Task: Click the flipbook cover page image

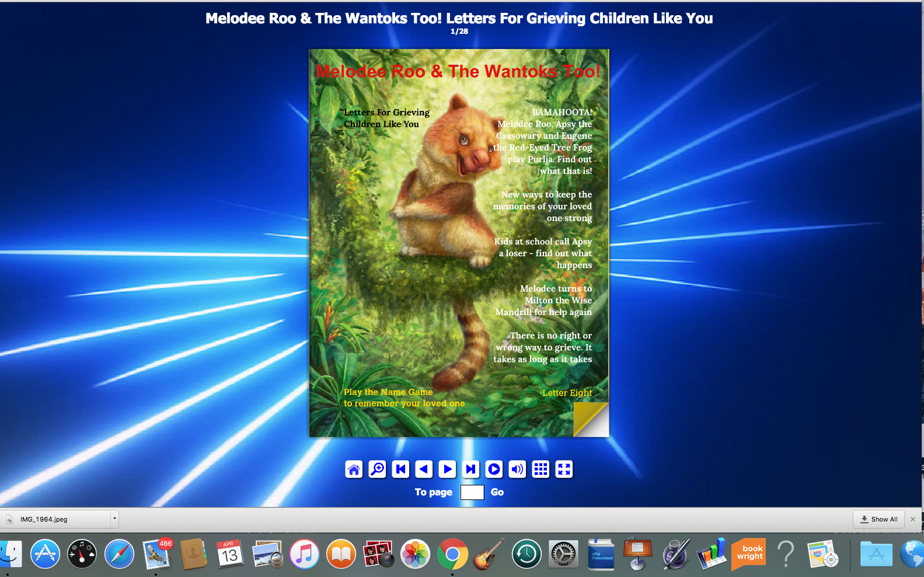Action: click(459, 243)
